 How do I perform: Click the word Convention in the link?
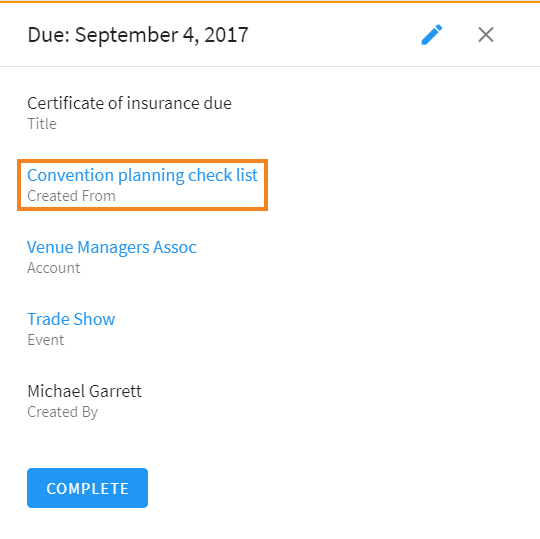tap(71, 175)
